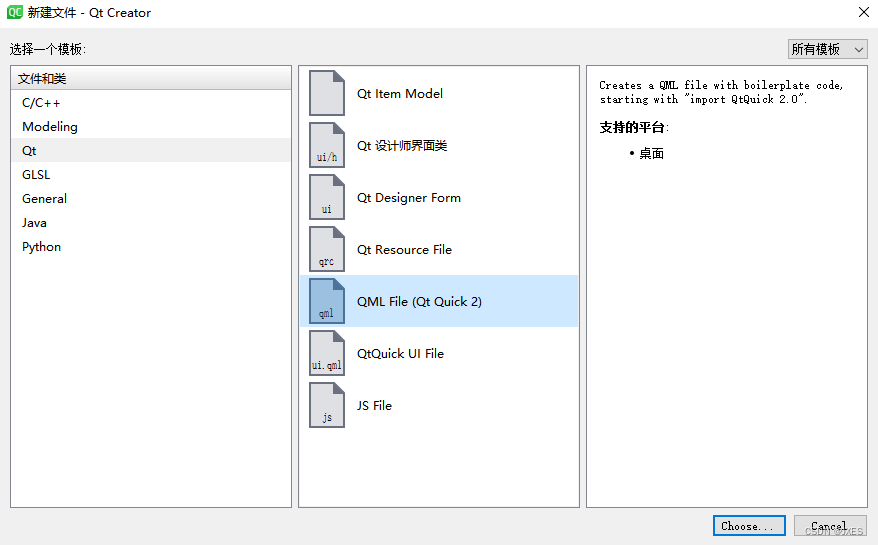Click the js file icon
Screen dimensions: 878x545
pos(327,406)
